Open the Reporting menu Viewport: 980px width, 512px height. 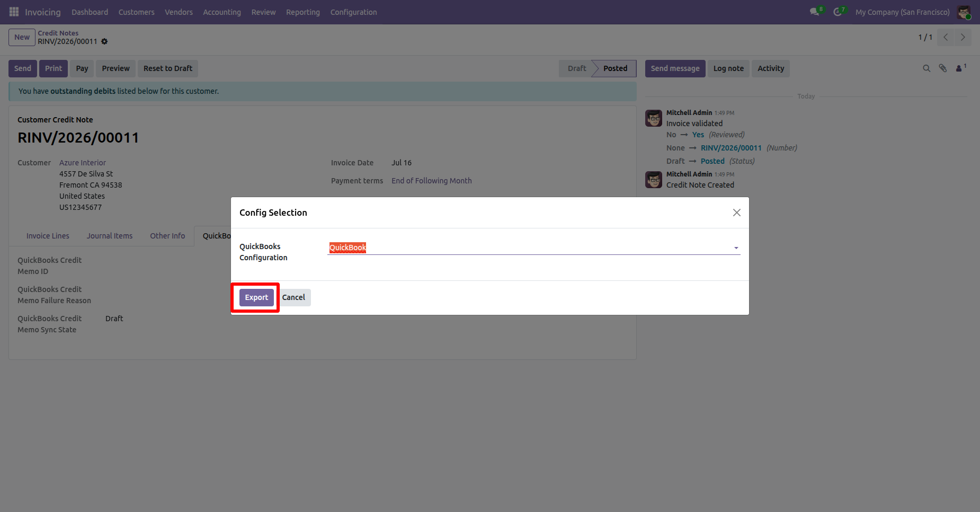point(303,12)
